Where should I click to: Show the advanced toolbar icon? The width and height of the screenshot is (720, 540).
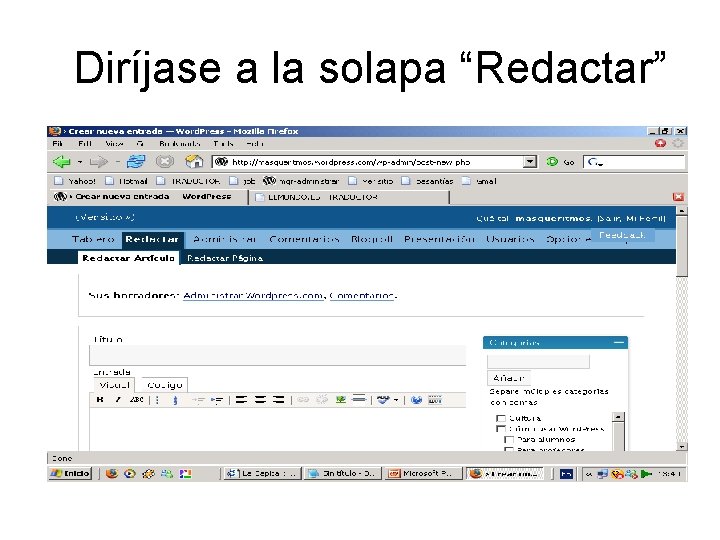pyautogui.click(x=435, y=400)
